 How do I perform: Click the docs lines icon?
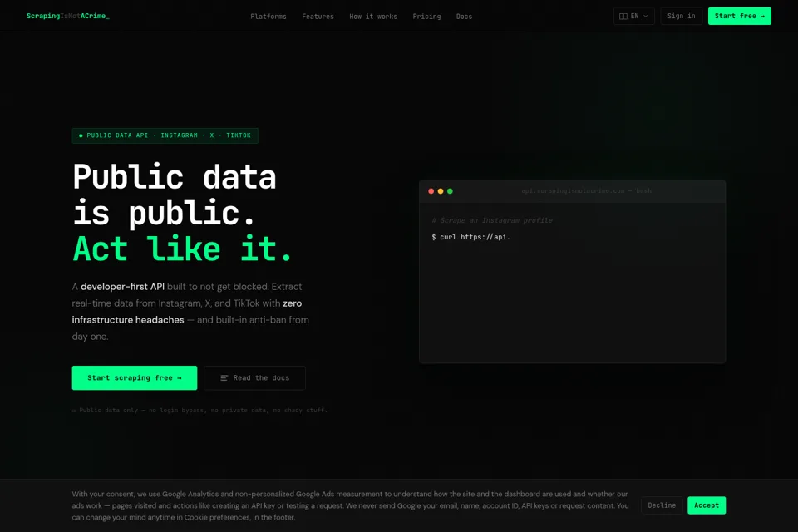224,377
